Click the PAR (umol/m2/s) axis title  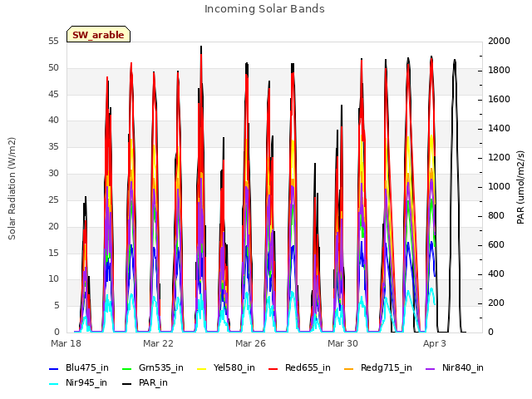tap(520, 188)
